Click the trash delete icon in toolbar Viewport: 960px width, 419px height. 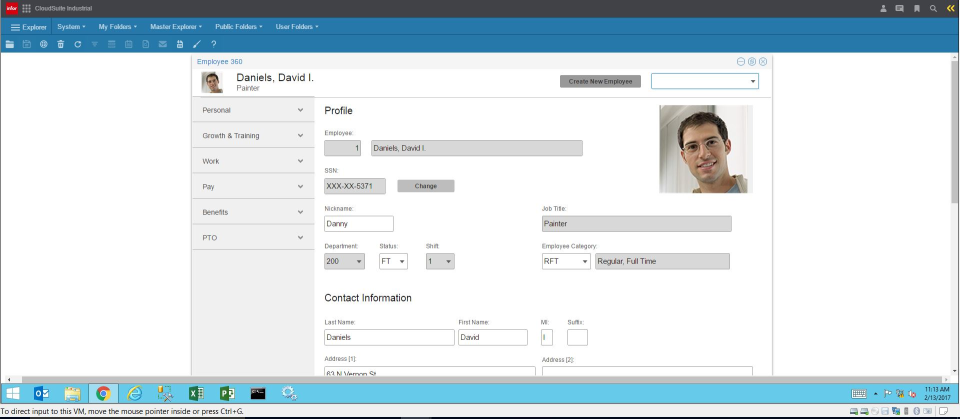click(x=61, y=44)
